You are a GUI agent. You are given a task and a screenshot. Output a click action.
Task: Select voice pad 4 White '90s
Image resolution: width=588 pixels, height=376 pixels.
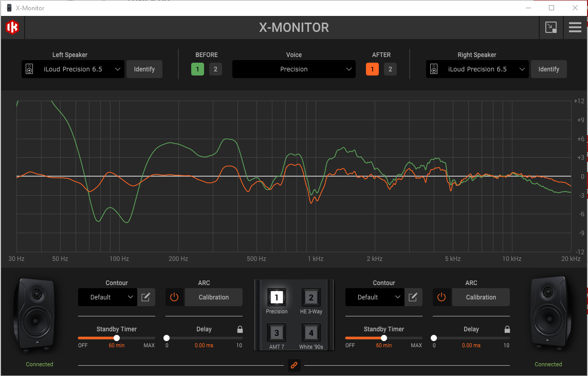(x=311, y=333)
